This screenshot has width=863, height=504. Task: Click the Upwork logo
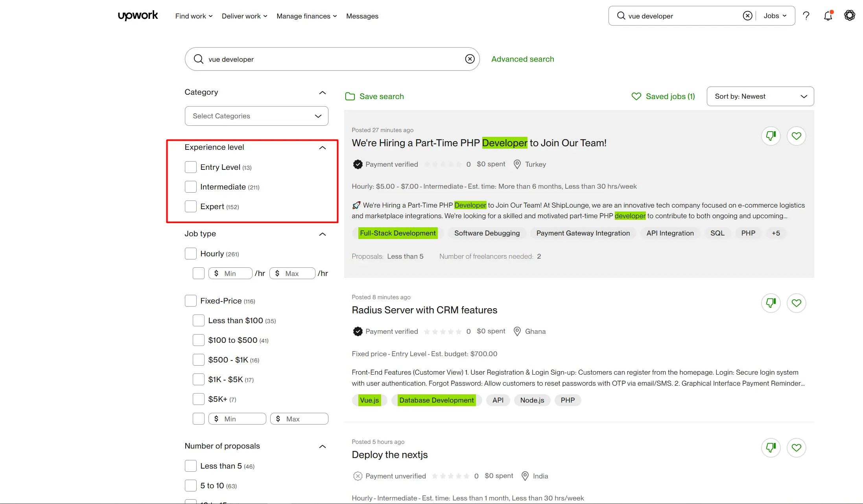coord(138,16)
